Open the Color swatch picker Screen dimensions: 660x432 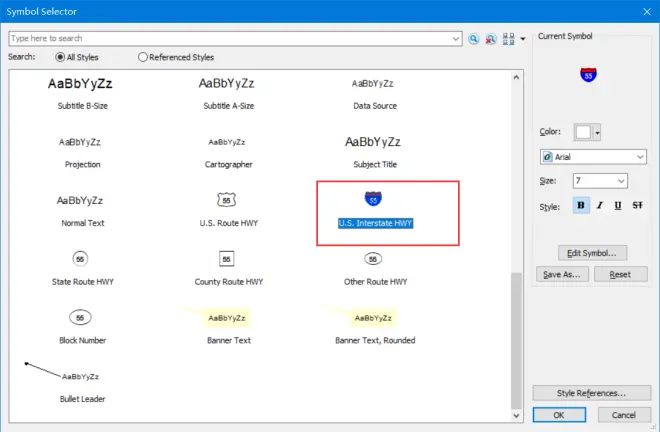583,132
